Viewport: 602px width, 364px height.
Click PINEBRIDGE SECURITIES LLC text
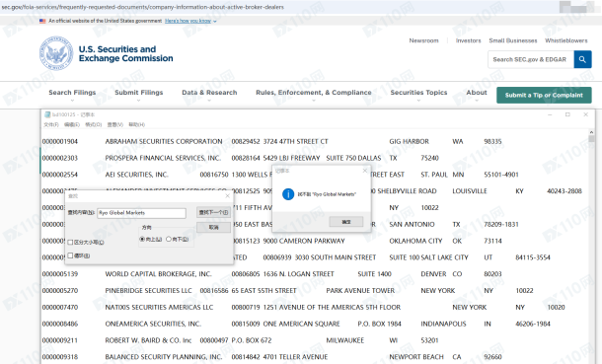(x=149, y=290)
